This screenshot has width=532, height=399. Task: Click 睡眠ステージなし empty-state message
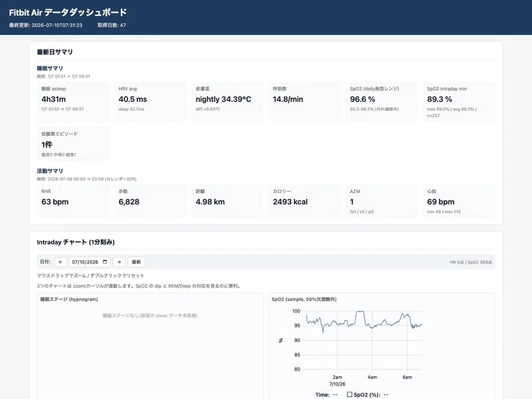150,315
